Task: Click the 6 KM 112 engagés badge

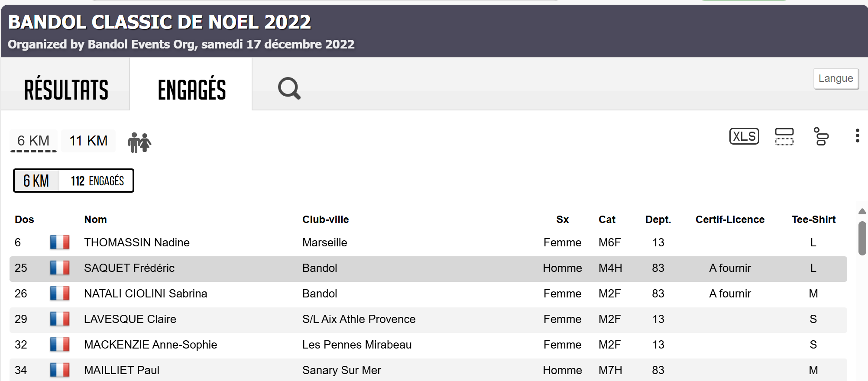Action: pyautogui.click(x=74, y=181)
